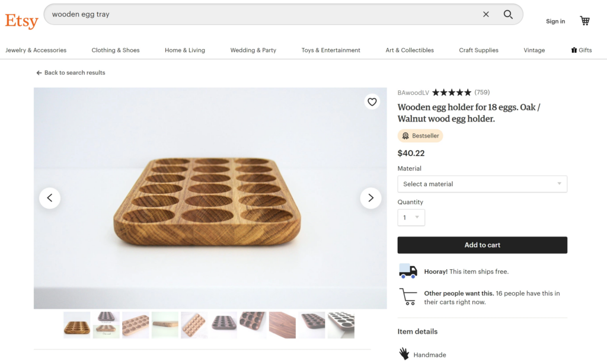607x364 pixels.
Task: Advance to next image with right arrow
Action: [371, 198]
